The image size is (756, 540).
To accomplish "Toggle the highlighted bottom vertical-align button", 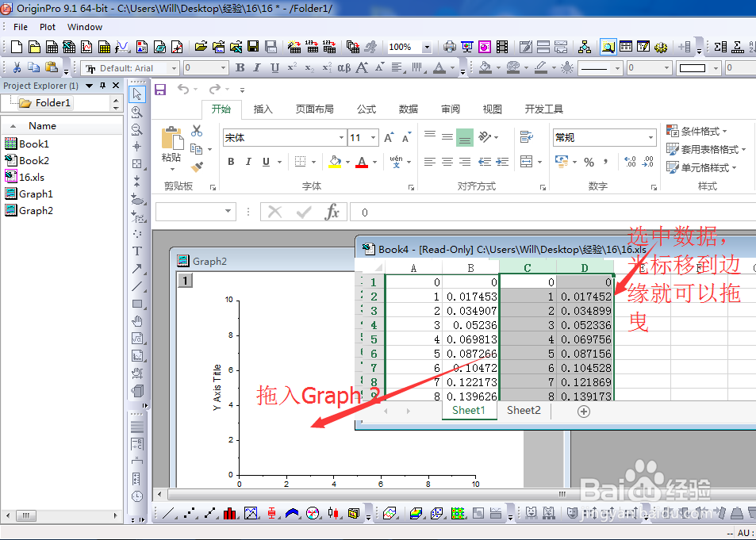I will (465, 137).
